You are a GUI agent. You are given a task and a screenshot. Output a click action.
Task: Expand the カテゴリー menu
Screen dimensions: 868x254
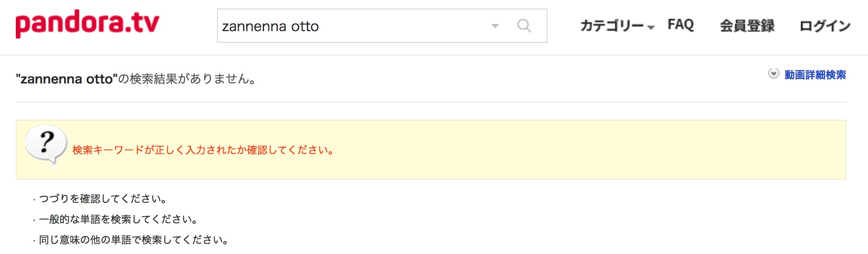click(x=617, y=26)
